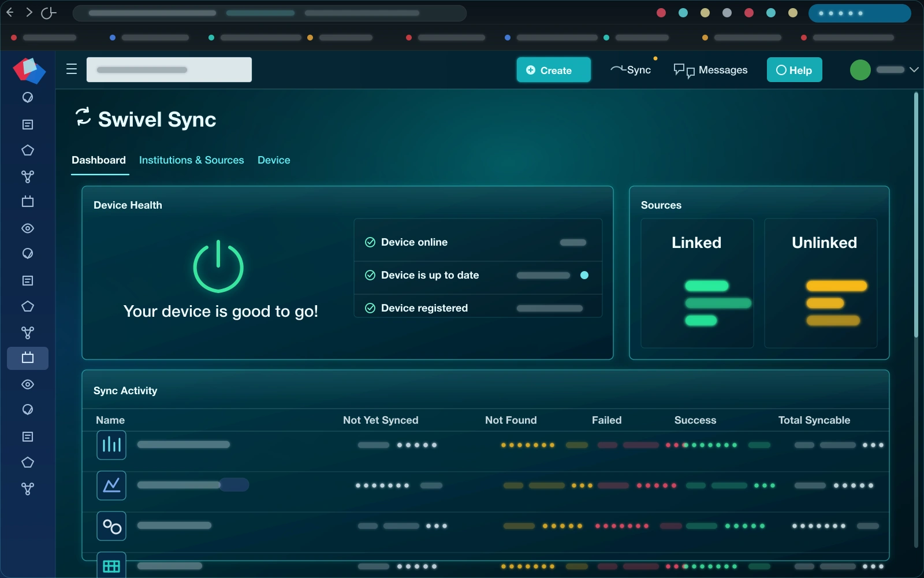Screen dimensions: 924x578
Task: Click the first eye icon in the sidebar
Action: pyautogui.click(x=28, y=228)
